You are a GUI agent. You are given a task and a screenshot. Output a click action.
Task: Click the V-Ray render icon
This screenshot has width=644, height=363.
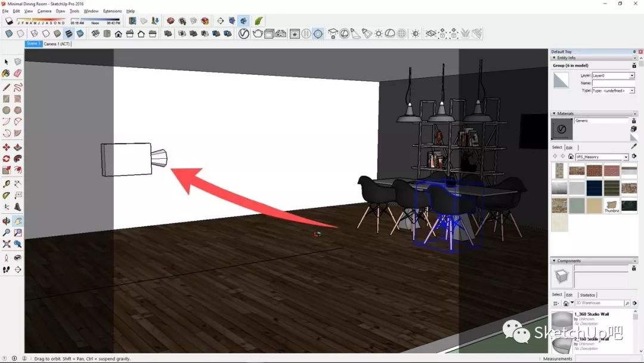(244, 34)
